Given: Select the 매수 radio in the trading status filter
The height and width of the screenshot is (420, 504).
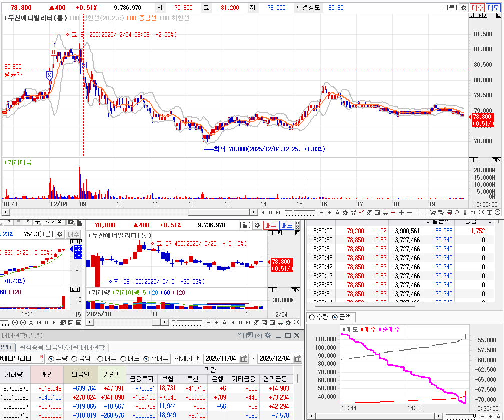Looking at the screenshot, I should 100,359.
